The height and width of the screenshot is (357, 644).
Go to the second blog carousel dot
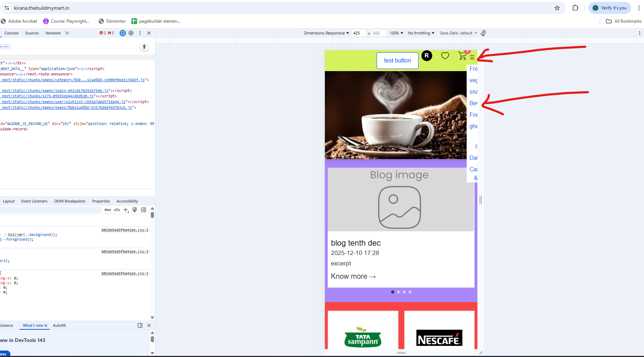click(398, 292)
